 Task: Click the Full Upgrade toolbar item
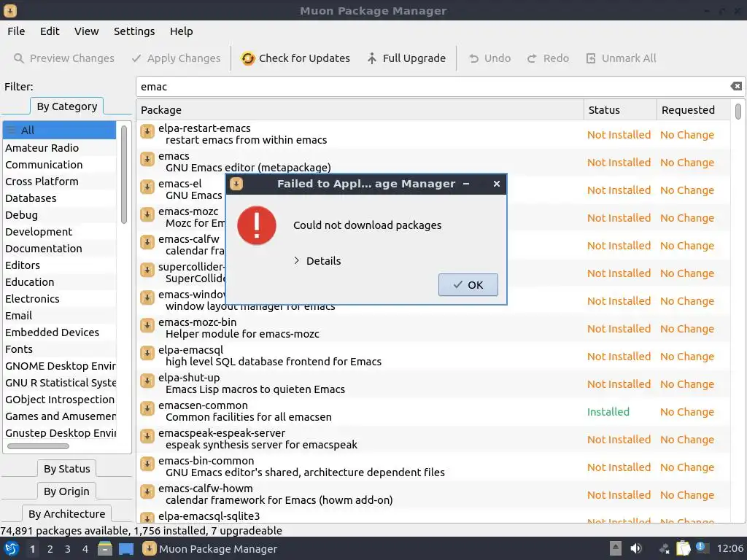click(x=406, y=58)
